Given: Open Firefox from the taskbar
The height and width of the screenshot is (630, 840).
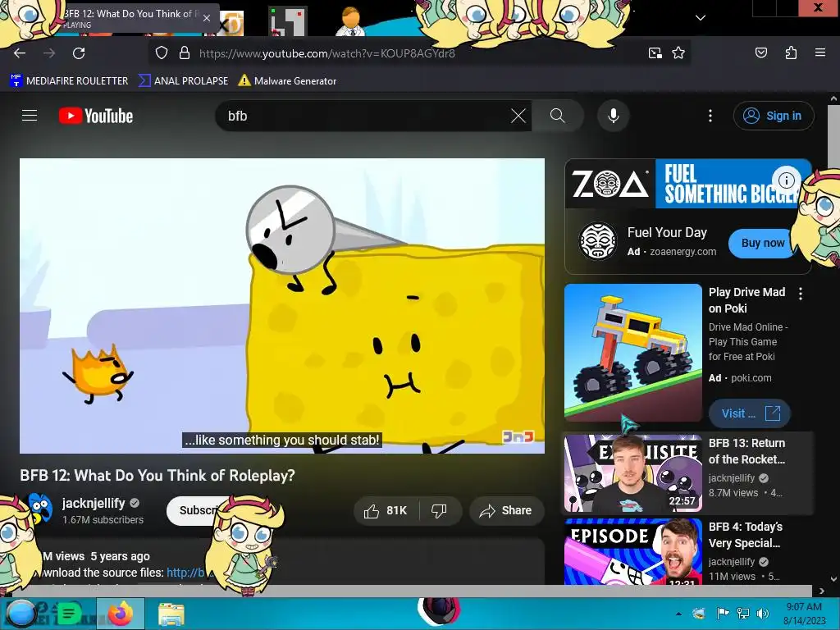Looking at the screenshot, I should [121, 614].
